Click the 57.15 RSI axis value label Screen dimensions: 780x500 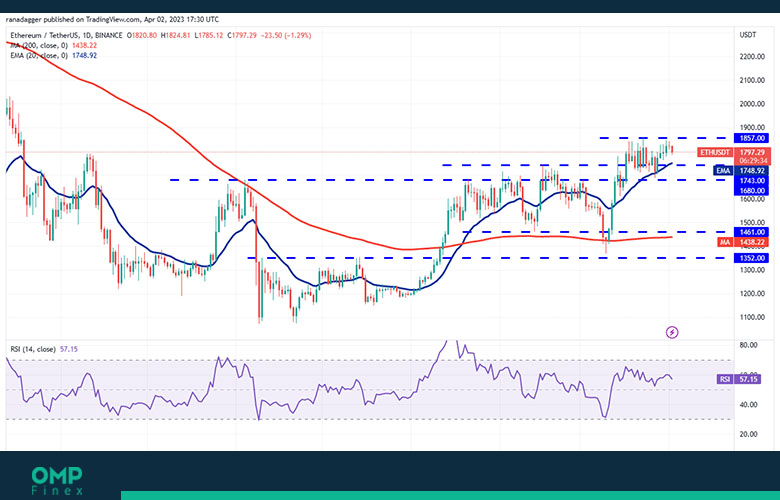748,379
